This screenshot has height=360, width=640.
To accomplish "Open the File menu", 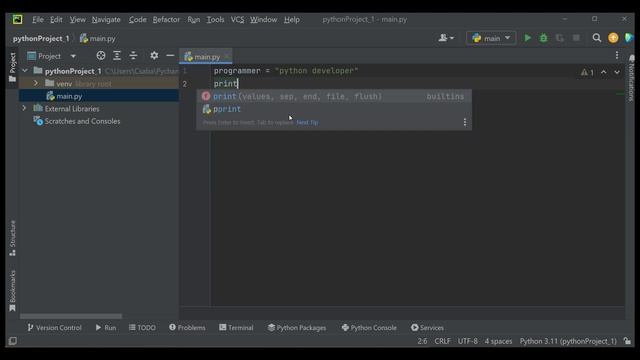I will (38, 20).
